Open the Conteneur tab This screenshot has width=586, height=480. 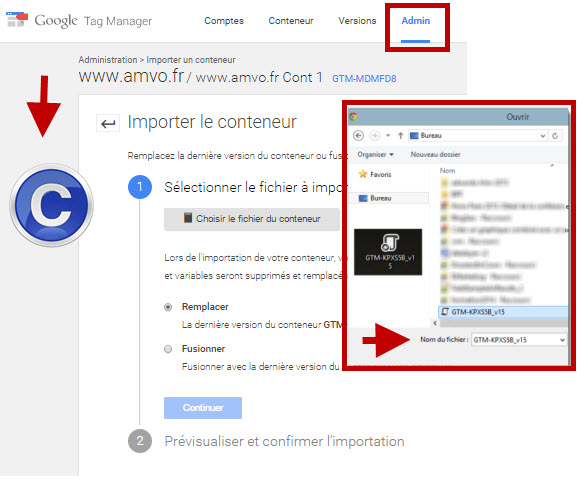(x=291, y=21)
